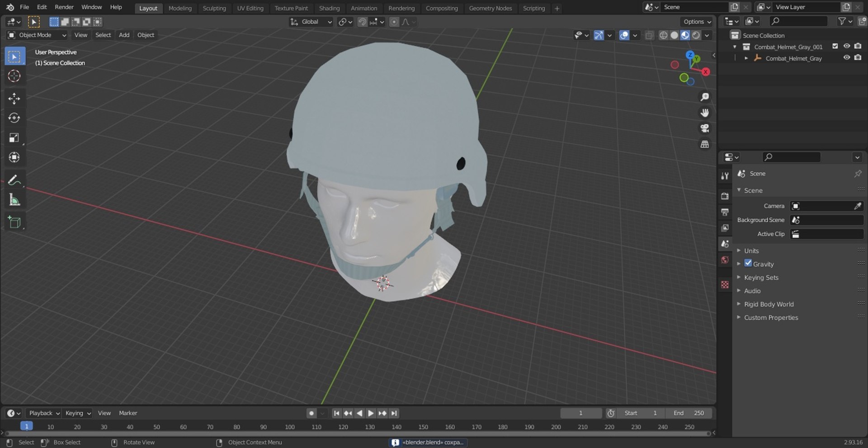Click the End frame 250 field
The height and width of the screenshot is (448, 868).
(689, 413)
